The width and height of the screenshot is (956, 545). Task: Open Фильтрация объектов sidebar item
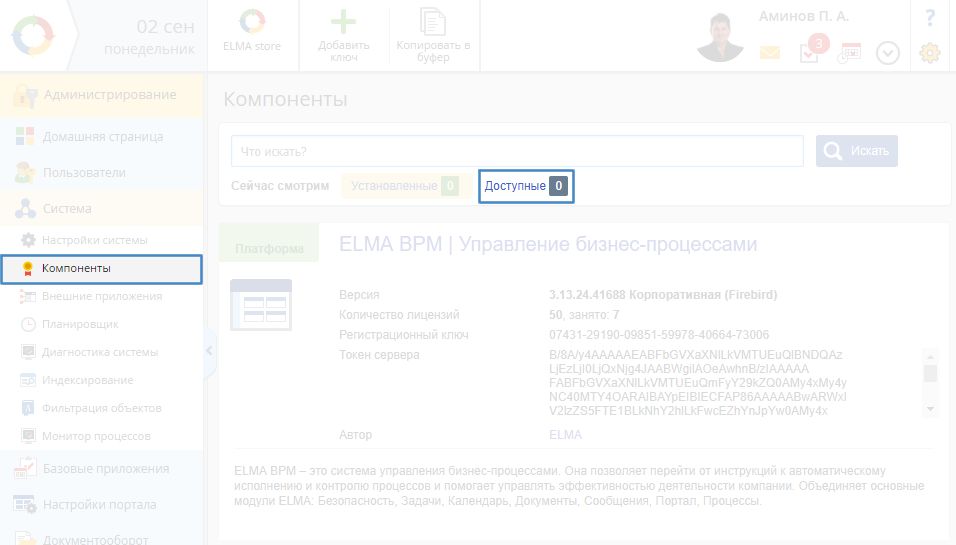101,408
